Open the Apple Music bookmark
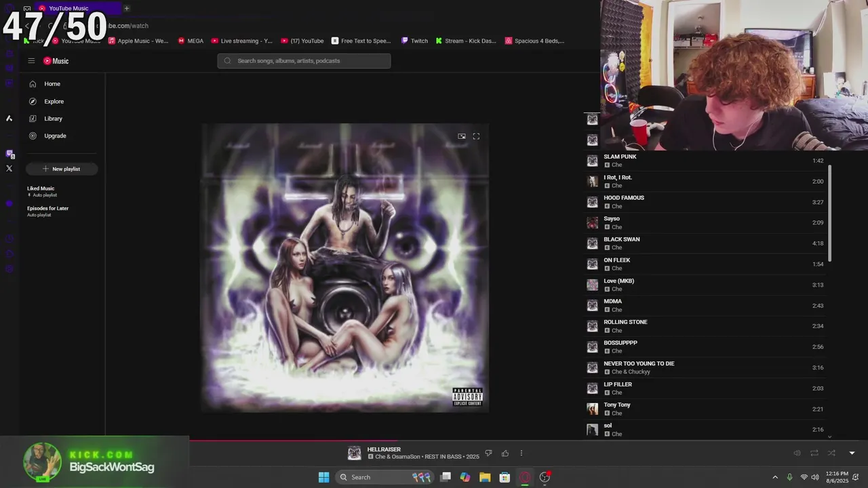The image size is (868, 488). (138, 41)
